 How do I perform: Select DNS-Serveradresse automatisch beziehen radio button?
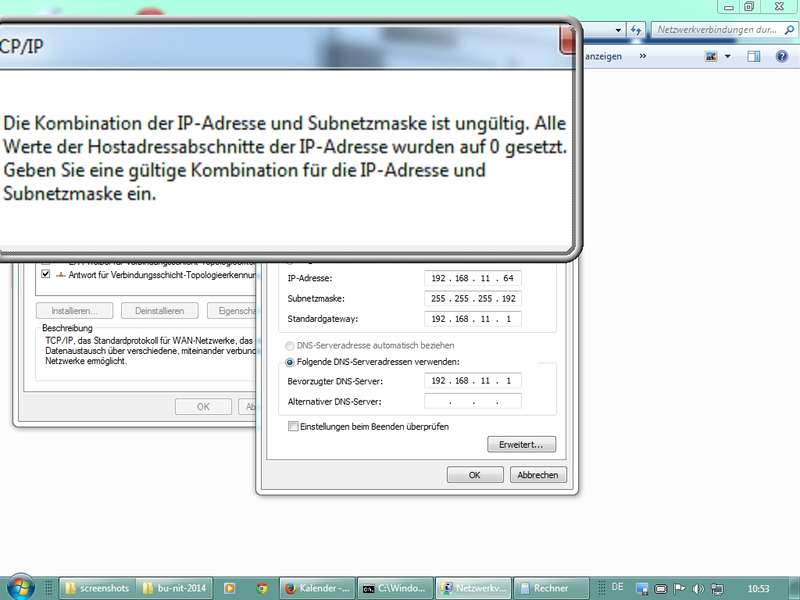pyautogui.click(x=290, y=346)
